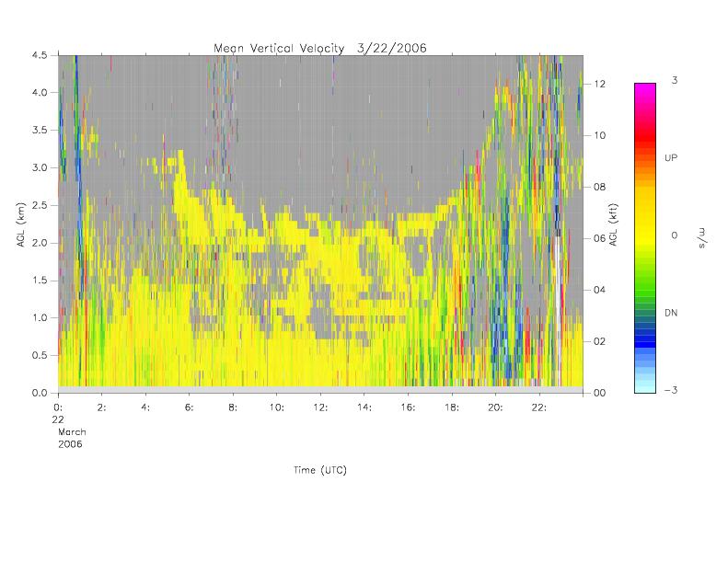Screen dimensions: 728x562
Task: Click the '12:' time tick label
Action: 320,407
